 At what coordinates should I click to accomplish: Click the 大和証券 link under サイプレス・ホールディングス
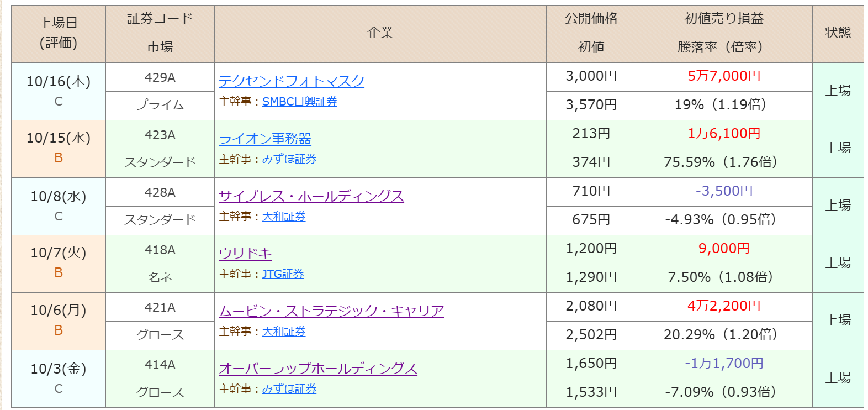[x=284, y=217]
